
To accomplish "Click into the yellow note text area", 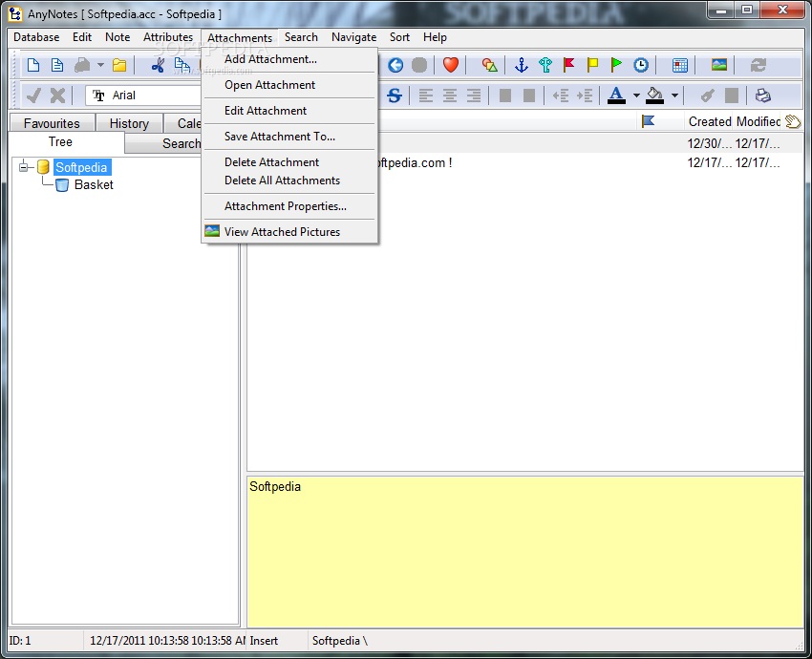I will coord(525,552).
